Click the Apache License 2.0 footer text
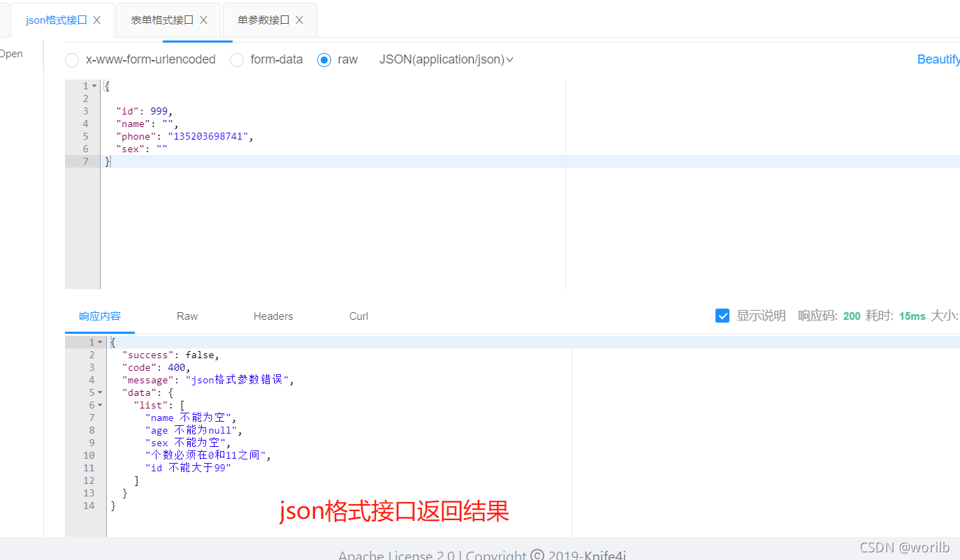Screen dimensions: 960x560 coord(396,554)
